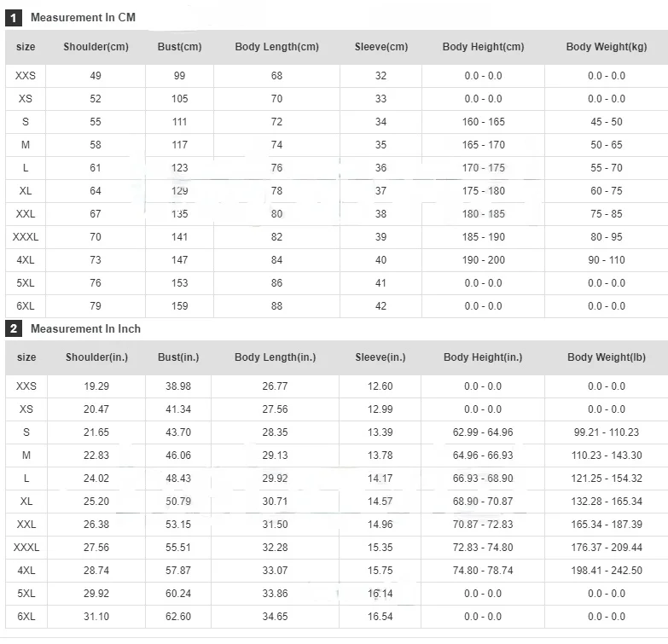Click the body weight cell 198.41 - 242.50
This screenshot has width=668, height=644.
click(607, 571)
